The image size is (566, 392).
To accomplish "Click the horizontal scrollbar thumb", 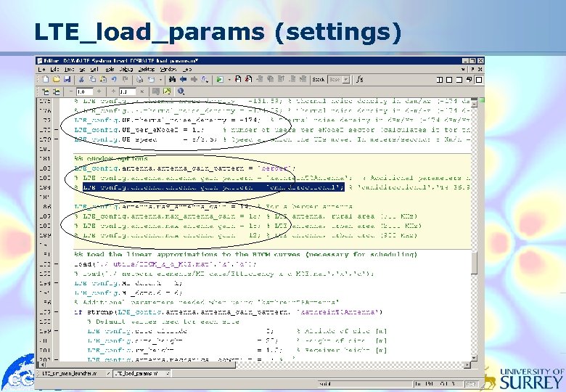I will click(x=141, y=365).
